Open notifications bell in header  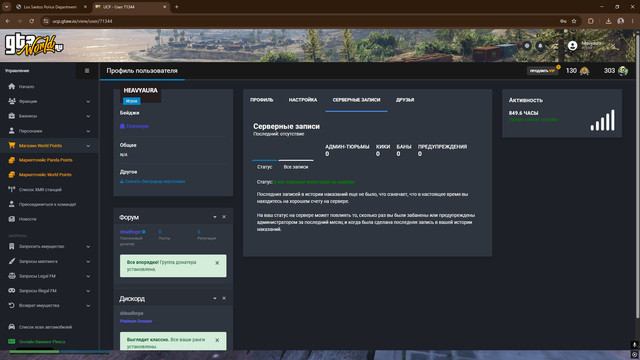point(540,46)
